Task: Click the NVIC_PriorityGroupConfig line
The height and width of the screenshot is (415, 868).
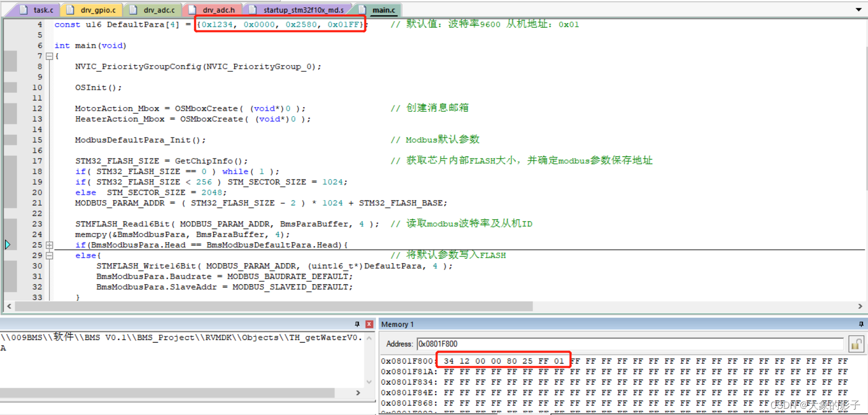Action: tap(198, 67)
